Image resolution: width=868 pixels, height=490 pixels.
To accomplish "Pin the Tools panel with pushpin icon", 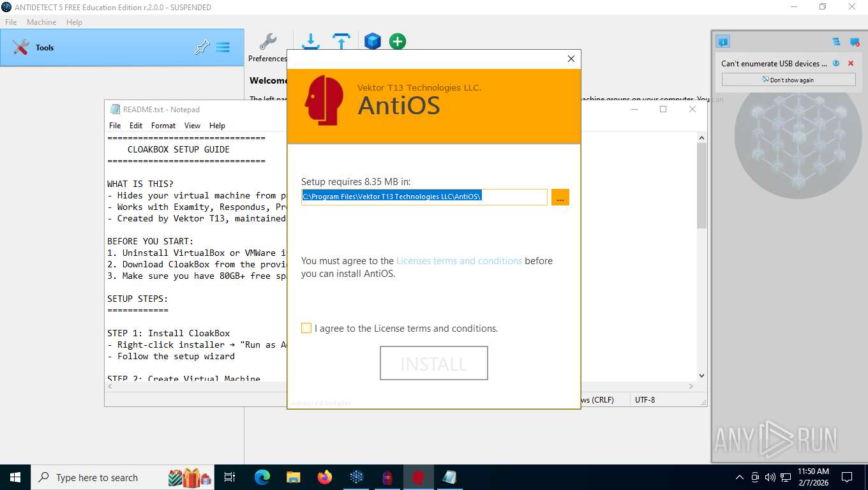I will (202, 47).
